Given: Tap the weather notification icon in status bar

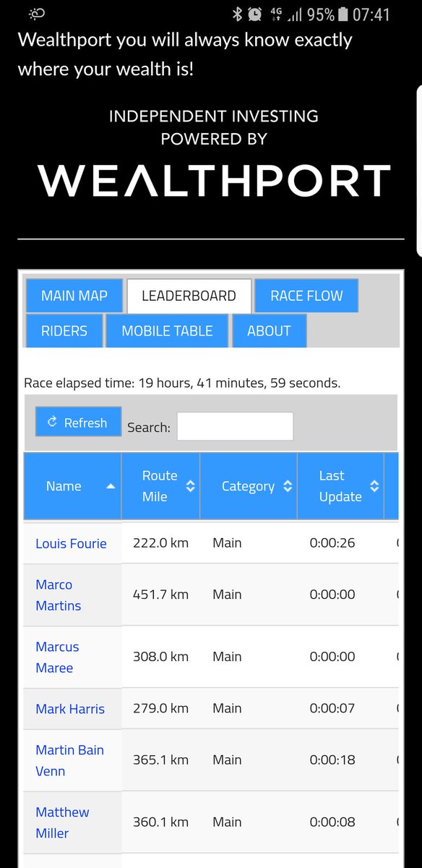Looking at the screenshot, I should point(37,14).
